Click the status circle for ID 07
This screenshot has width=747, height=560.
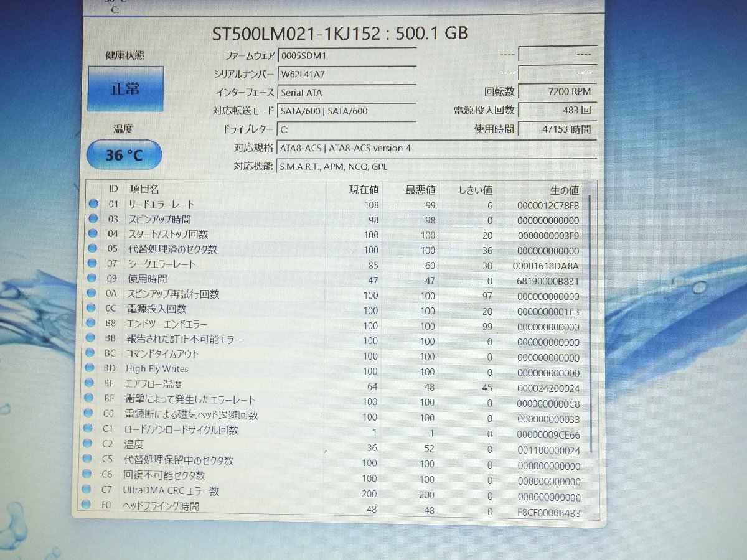(x=93, y=263)
